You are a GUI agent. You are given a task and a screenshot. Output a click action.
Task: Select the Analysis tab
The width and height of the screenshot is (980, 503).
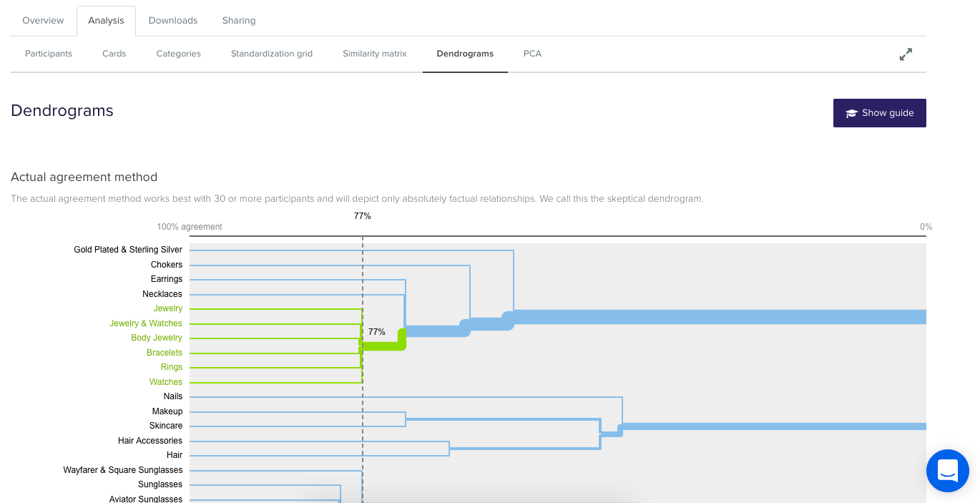106,21
